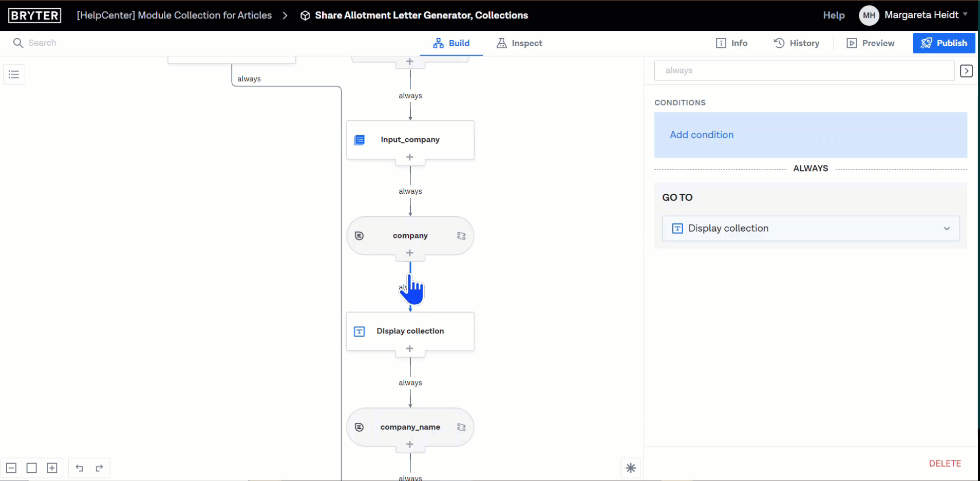Edit the transition name field 'always'
The width and height of the screenshot is (980, 481).
[x=804, y=70]
